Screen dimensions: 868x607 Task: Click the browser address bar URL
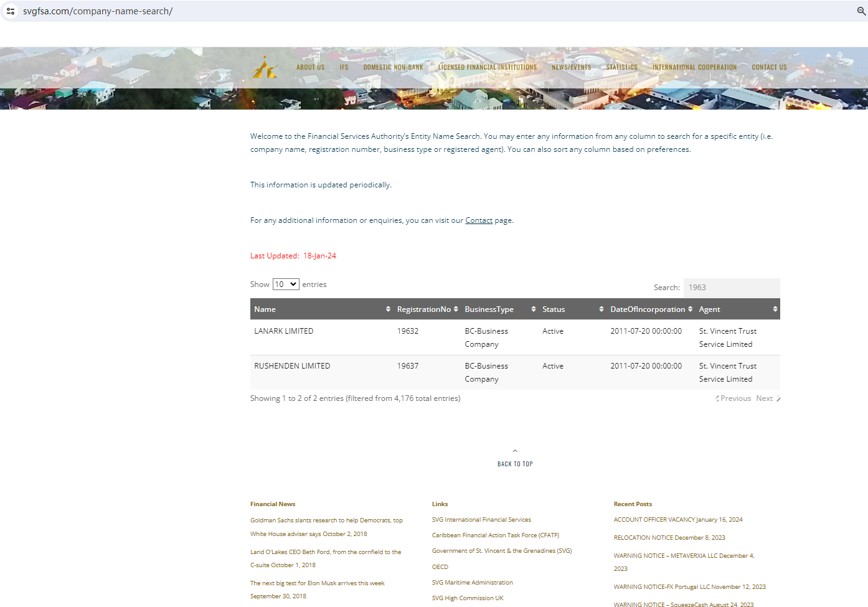(x=98, y=11)
